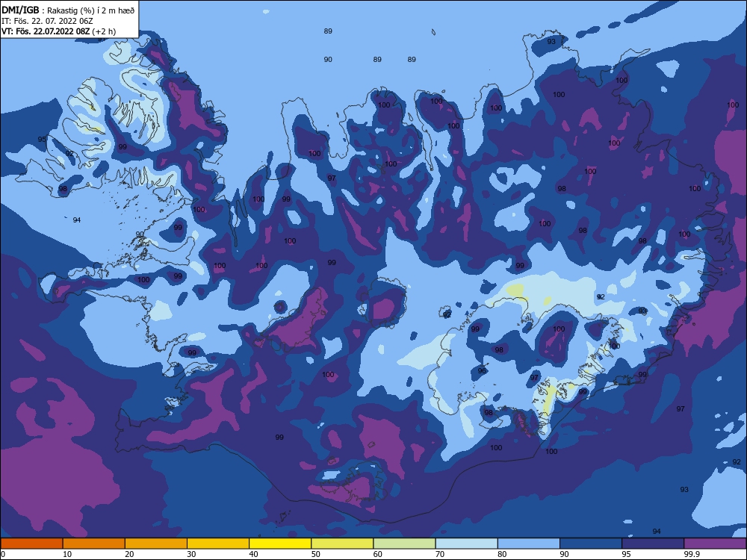Click the '80' legend tick label
Viewport: 747px width, 560px height.
[502, 554]
